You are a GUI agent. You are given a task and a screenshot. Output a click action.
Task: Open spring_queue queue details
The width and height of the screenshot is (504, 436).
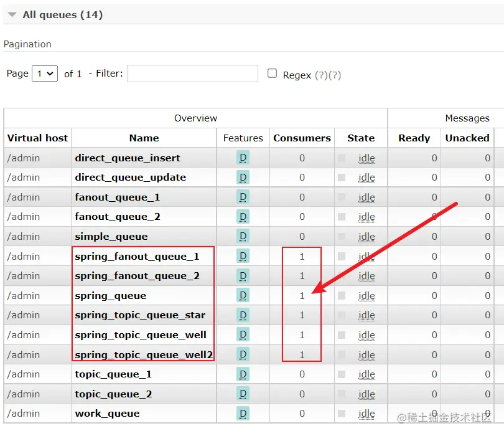tap(110, 296)
